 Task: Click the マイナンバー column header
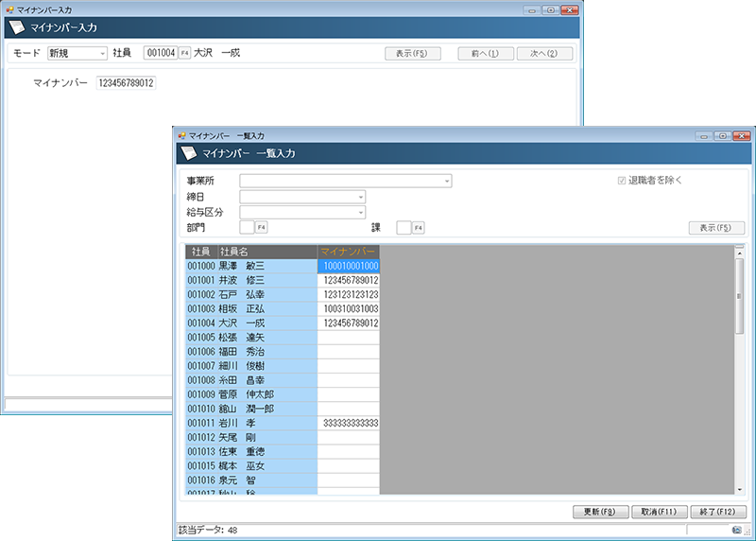coord(348,252)
